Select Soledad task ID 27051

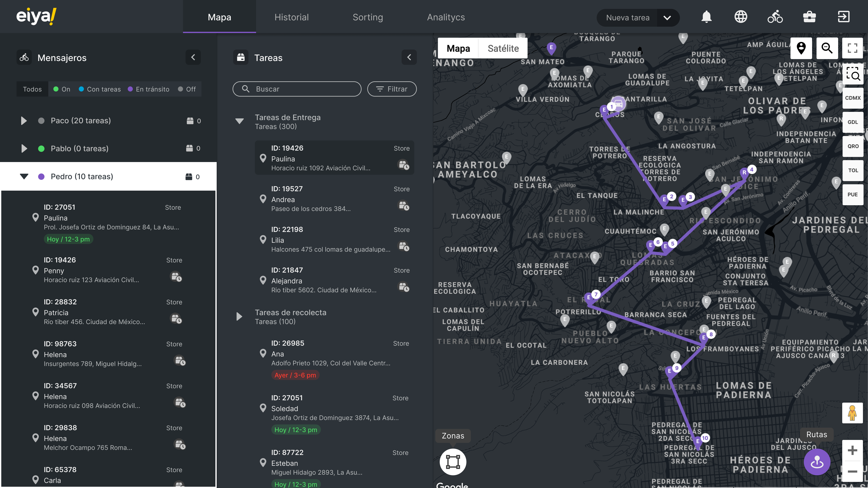(x=334, y=414)
